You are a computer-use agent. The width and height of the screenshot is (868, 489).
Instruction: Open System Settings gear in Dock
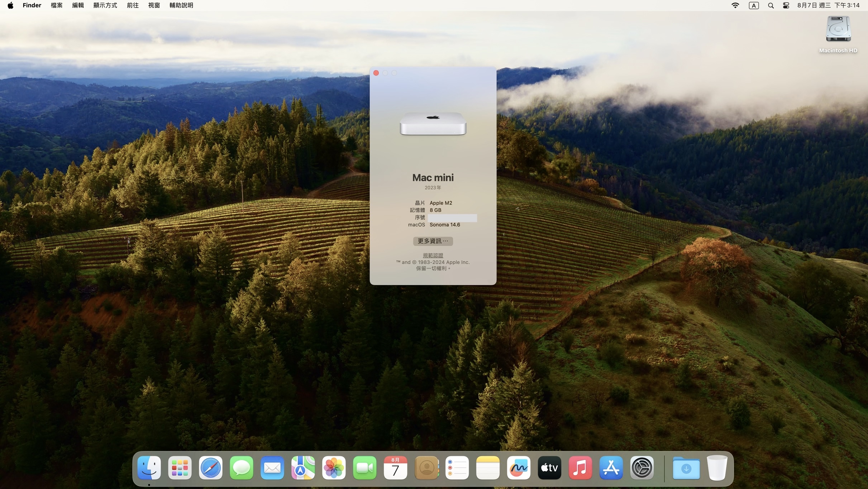[642, 468]
